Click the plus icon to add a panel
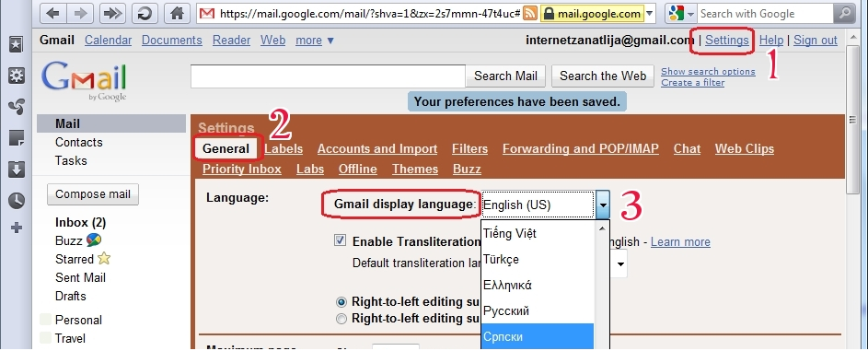Image resolution: width=868 pixels, height=351 pixels. (x=16, y=228)
